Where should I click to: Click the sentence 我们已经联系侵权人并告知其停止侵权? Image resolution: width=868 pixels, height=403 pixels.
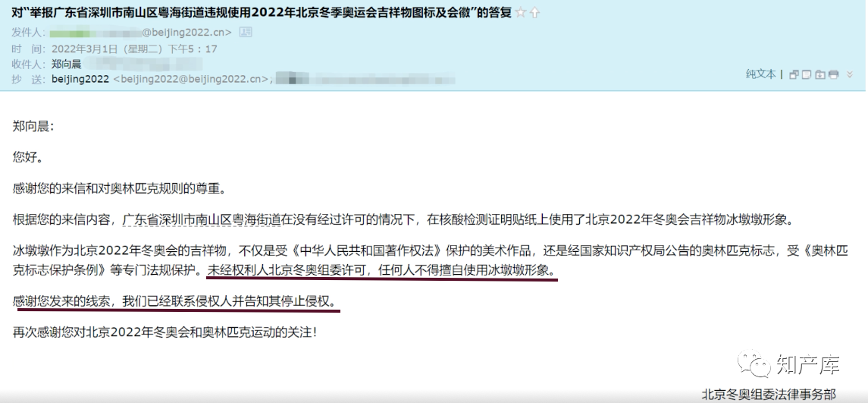[233, 301]
